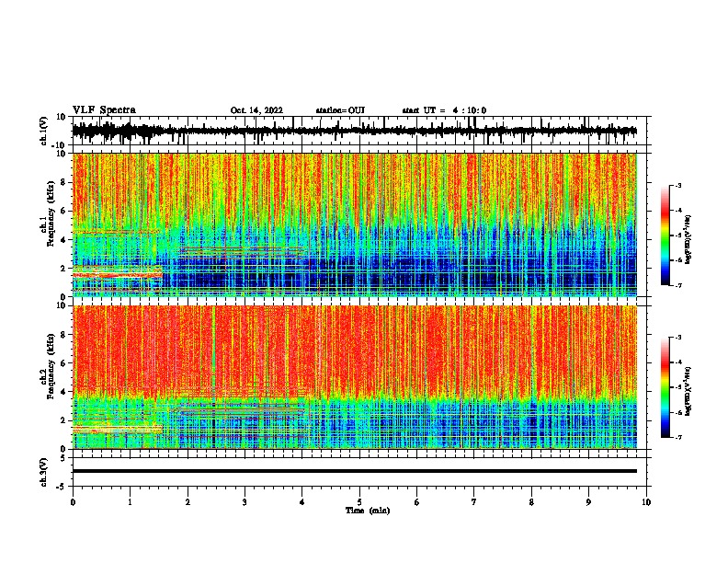Click the "ch.1(V)" waveform axis label
728x563 pixels.
tap(44, 131)
